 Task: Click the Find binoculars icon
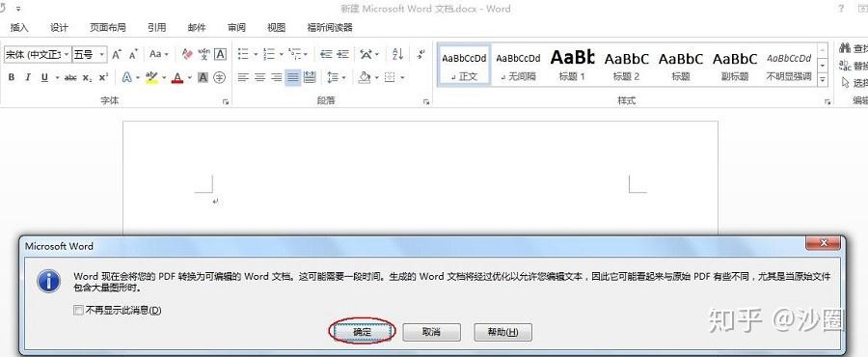[845, 48]
